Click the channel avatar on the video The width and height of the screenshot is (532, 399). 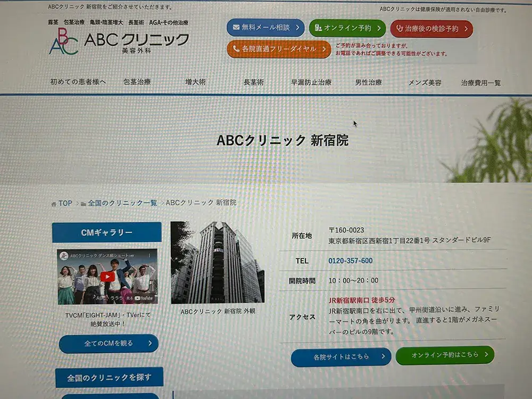click(x=64, y=256)
